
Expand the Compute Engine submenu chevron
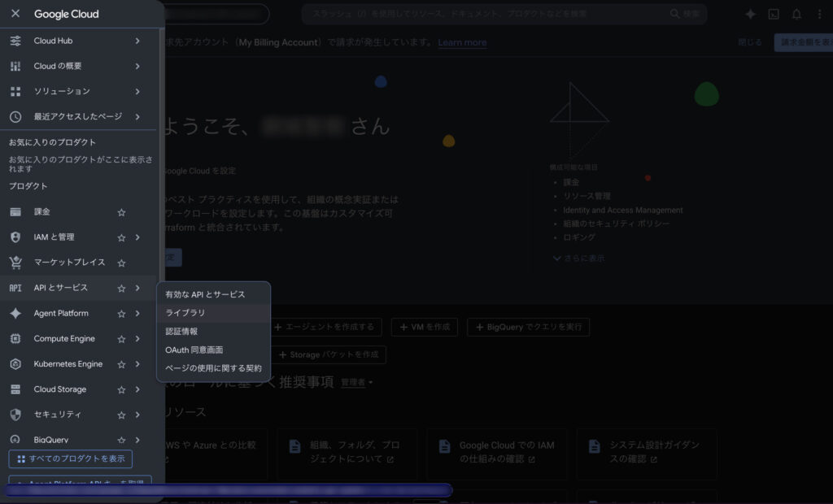click(137, 338)
